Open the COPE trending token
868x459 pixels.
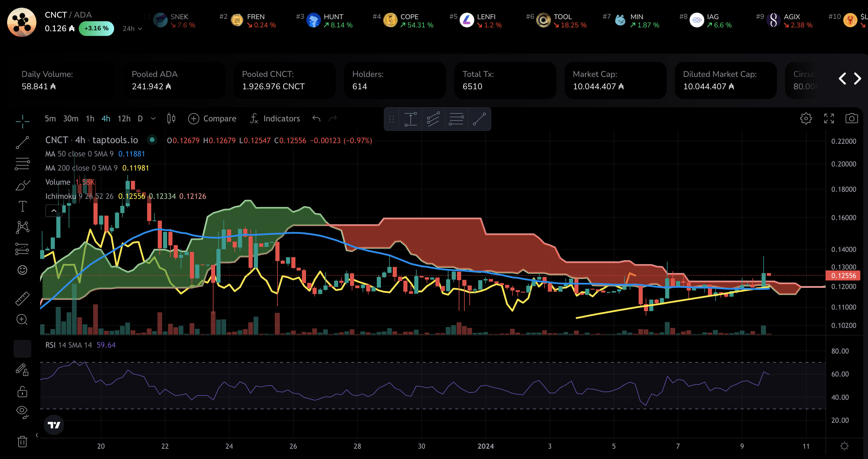pyautogui.click(x=408, y=21)
